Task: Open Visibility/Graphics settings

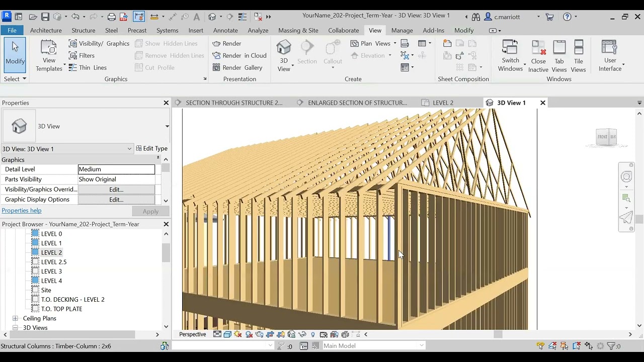Action: (99, 43)
